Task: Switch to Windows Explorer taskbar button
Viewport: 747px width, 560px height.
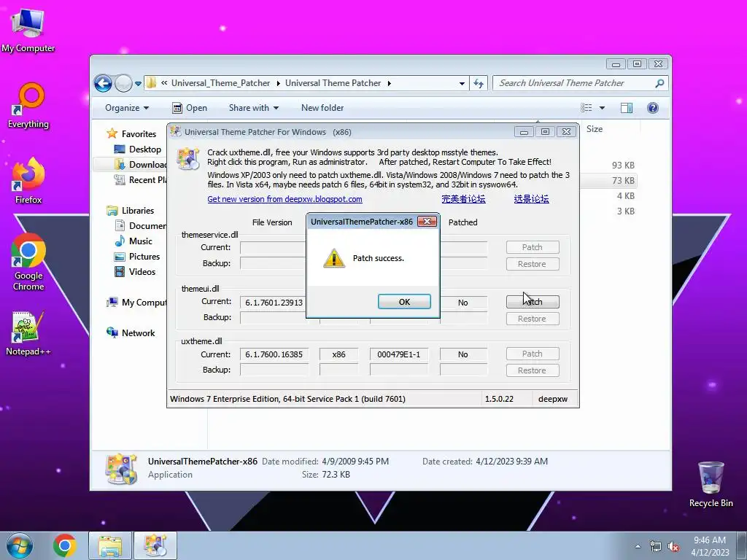Action: [110, 545]
